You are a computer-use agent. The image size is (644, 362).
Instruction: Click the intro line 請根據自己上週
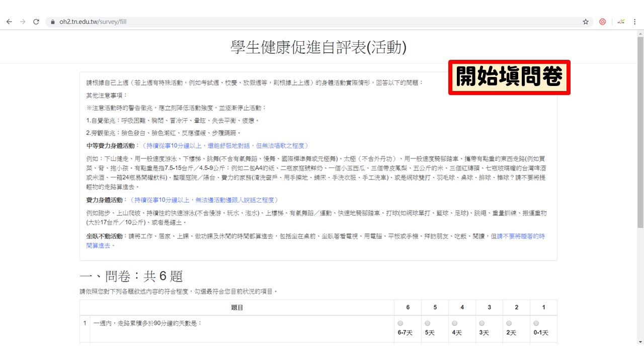255,82
